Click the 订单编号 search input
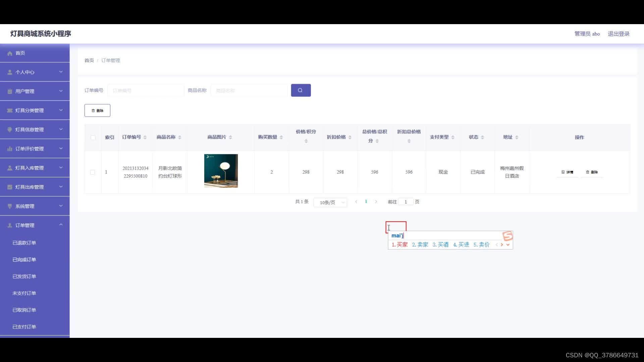 (x=146, y=90)
